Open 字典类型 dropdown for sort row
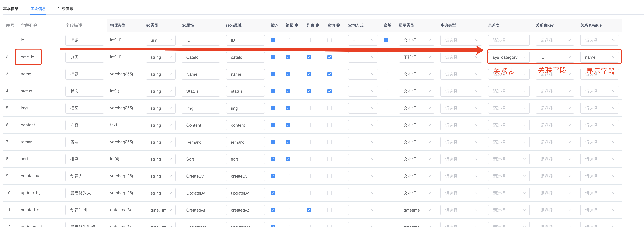 coord(461,159)
